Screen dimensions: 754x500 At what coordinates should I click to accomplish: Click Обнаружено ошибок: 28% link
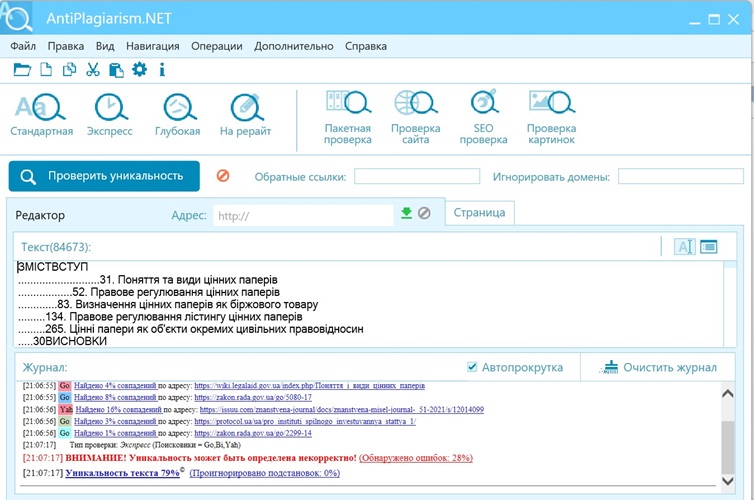click(x=416, y=458)
